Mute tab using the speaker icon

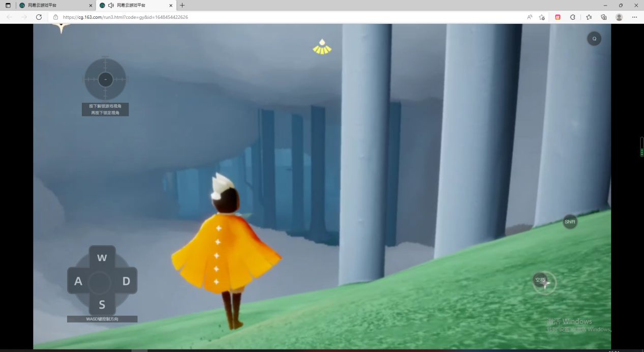(x=111, y=5)
